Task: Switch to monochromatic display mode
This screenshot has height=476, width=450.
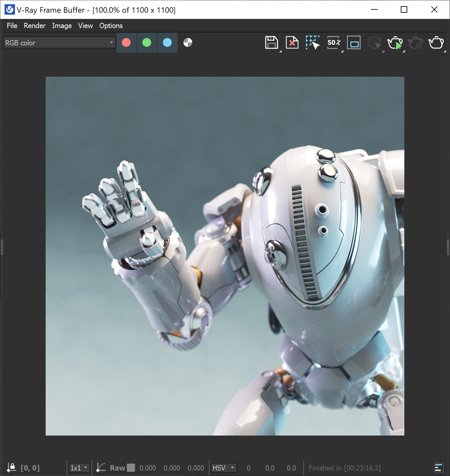Action: (x=187, y=42)
